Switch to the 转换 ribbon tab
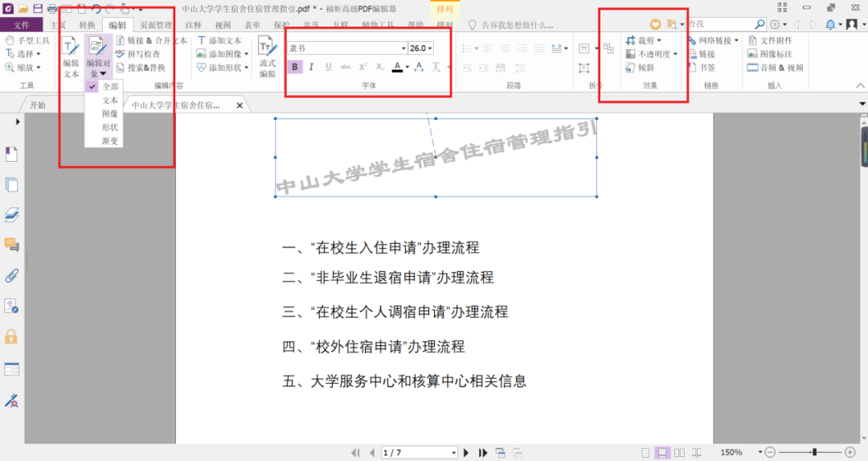Image resolution: width=868 pixels, height=461 pixels. coord(87,25)
